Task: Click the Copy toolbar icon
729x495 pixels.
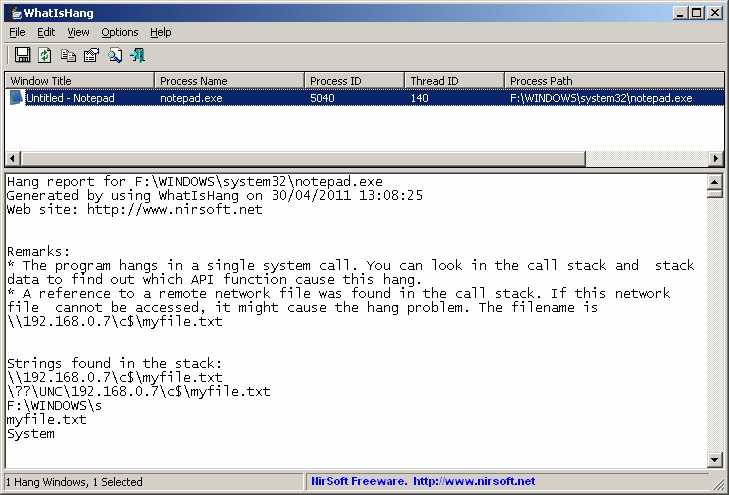Action: coord(68,55)
